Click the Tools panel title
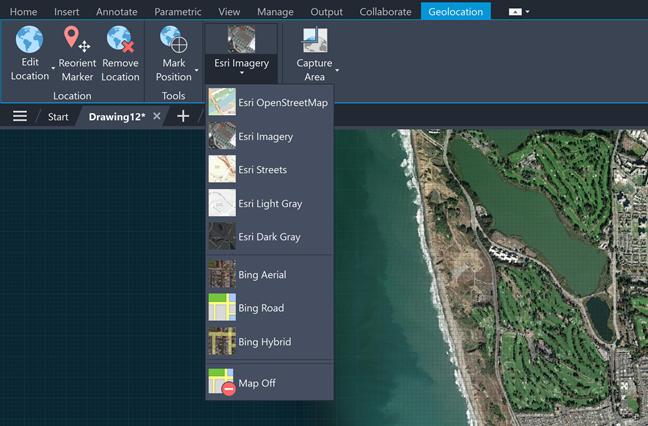 174,95
